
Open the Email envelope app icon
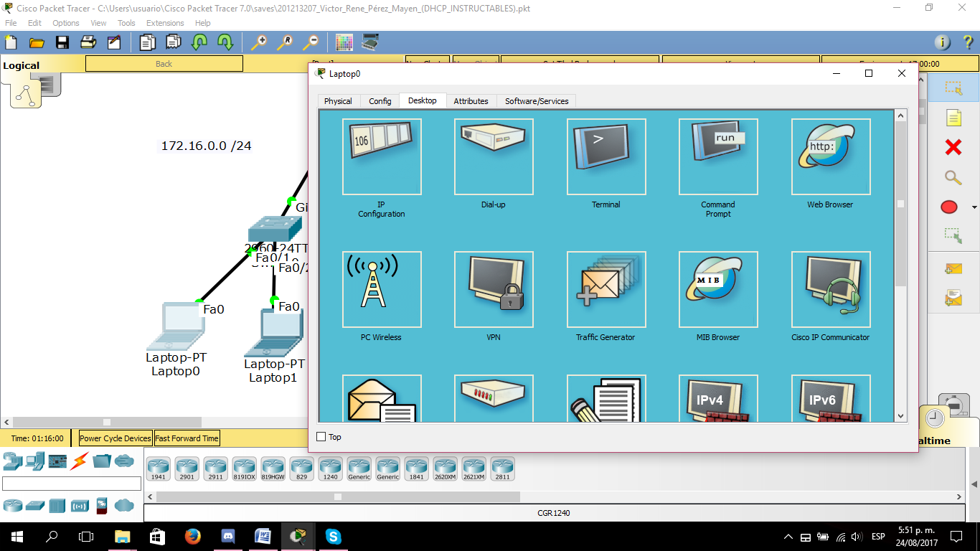pos(382,398)
